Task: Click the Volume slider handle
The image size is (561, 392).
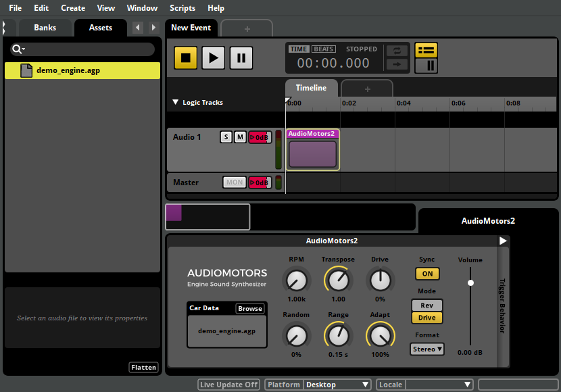Action: click(470, 283)
